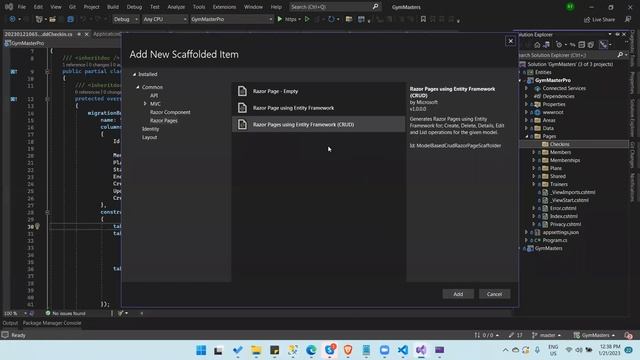Select the Trainers folder in Solution Explorer

(558, 184)
